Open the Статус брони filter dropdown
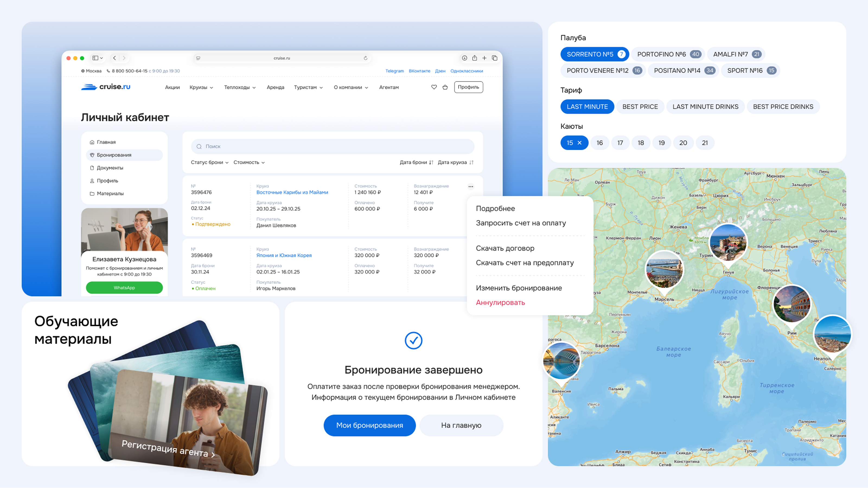Screen dimensions: 868x503 (210, 162)
